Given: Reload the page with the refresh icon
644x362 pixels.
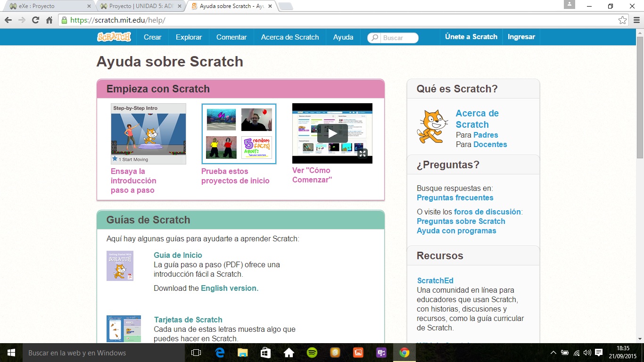Looking at the screenshot, I should coord(35,20).
